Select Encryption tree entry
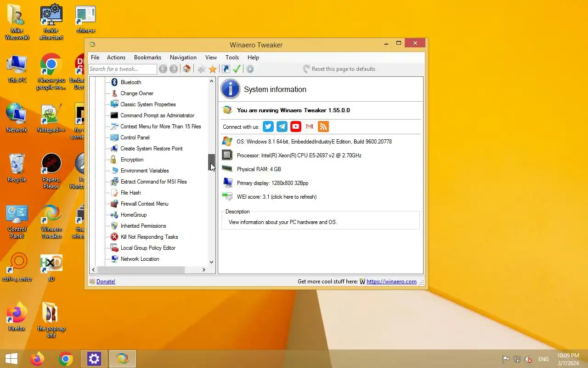The height and width of the screenshot is (368, 588). click(x=132, y=160)
